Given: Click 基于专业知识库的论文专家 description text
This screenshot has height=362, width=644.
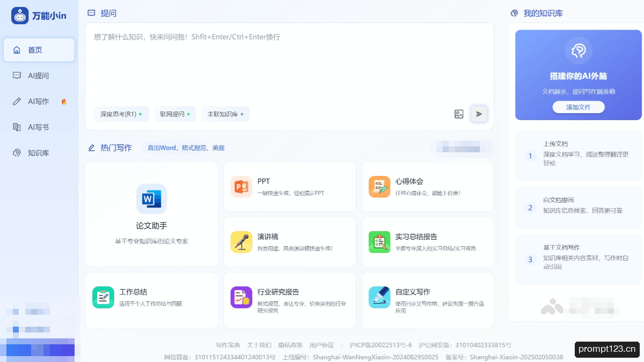Looking at the screenshot, I should coord(151,241).
